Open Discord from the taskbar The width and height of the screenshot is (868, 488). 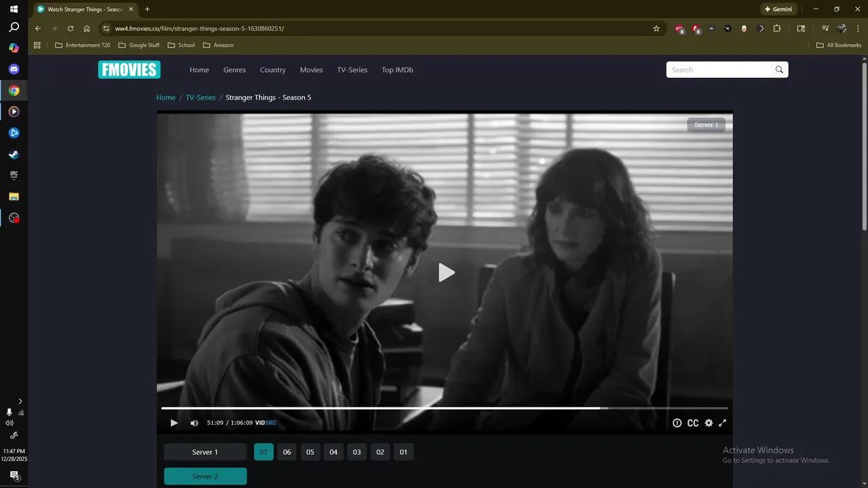pos(14,69)
